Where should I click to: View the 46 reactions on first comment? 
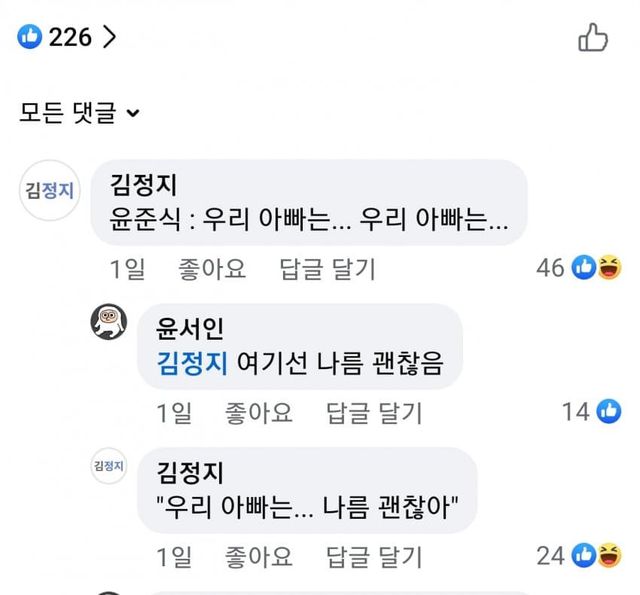pos(579,268)
